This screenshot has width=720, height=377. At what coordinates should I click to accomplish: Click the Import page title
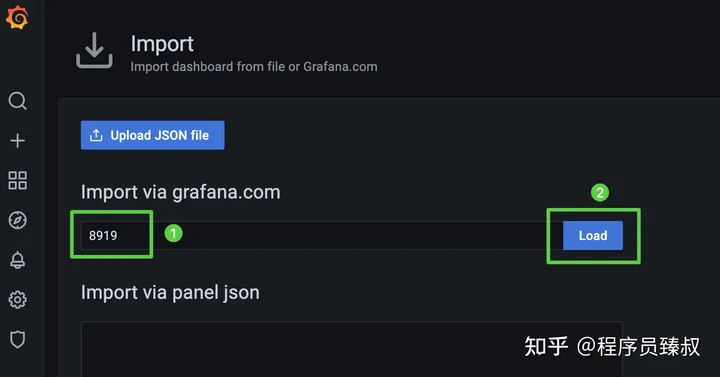(x=162, y=45)
